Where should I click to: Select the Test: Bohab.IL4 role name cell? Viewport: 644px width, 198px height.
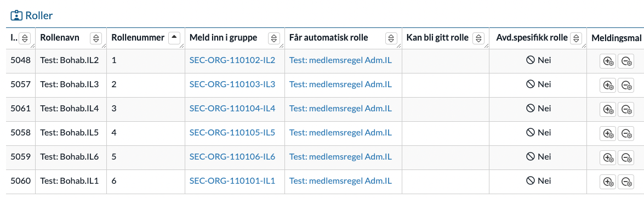[71, 109]
